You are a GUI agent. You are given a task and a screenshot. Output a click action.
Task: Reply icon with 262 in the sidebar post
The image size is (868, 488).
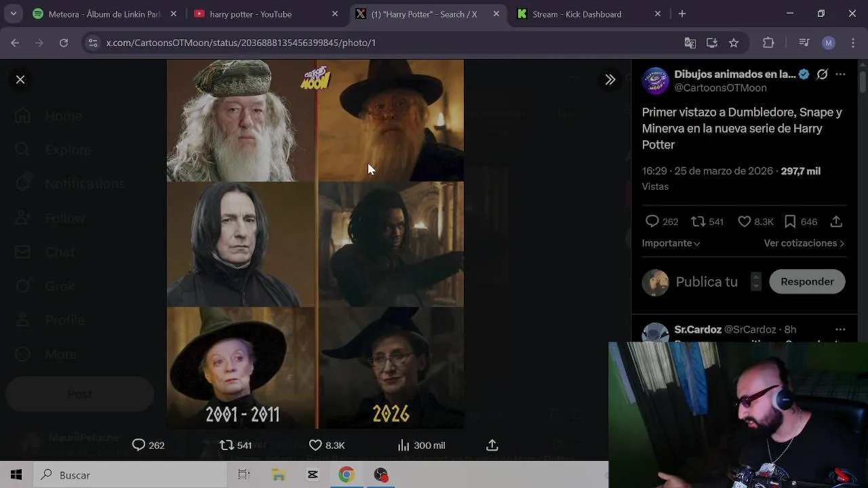pos(652,221)
